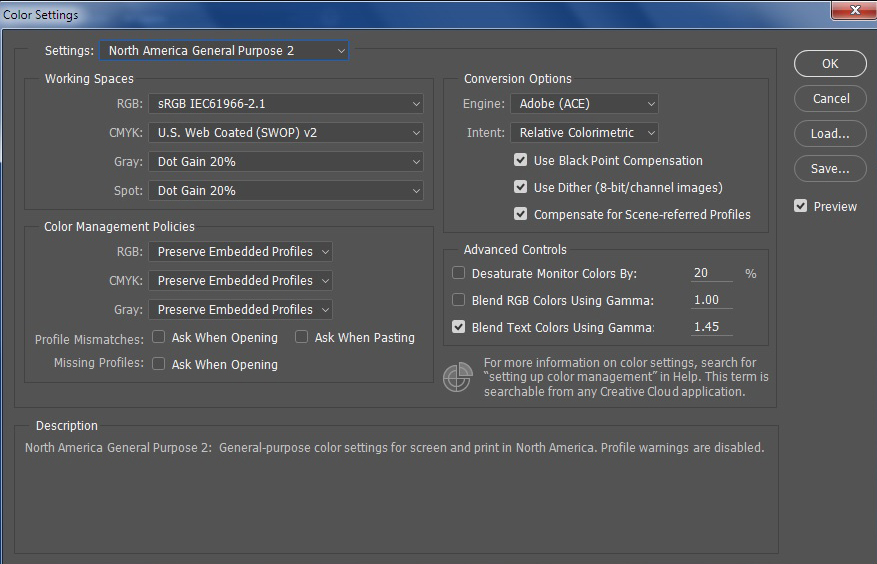The image size is (877, 564).
Task: Open the Settings preset dropdown
Action: 224,50
